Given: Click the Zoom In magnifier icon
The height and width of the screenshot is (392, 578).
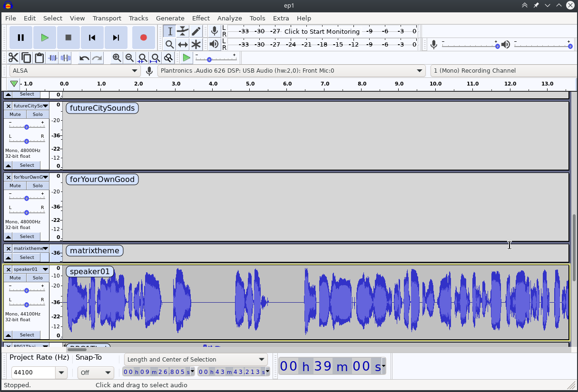Looking at the screenshot, I should pyautogui.click(x=117, y=57).
